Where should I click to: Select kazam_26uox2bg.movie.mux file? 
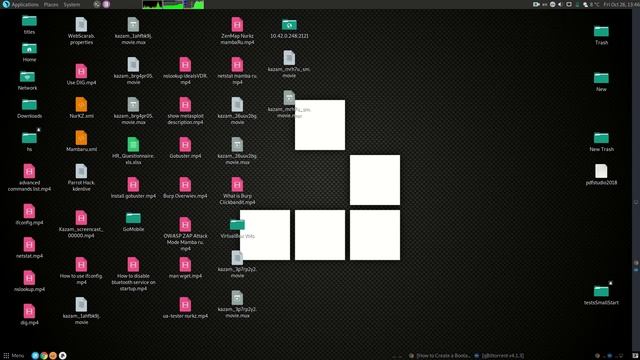[x=237, y=151]
